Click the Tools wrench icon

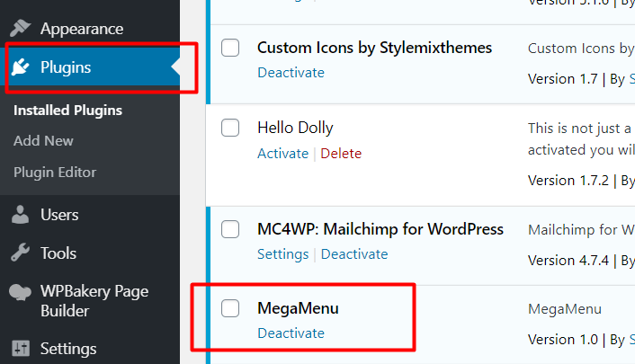(20, 253)
